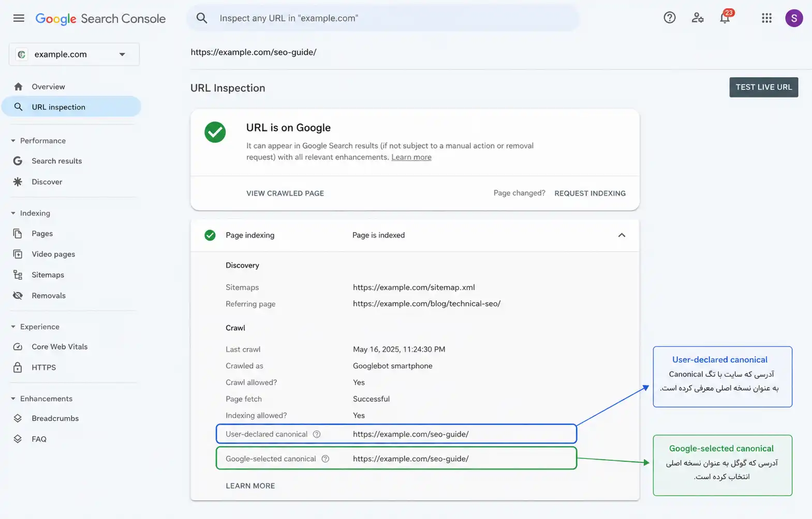Open the HTTPS report
Screen dimensions: 812x519
(x=44, y=368)
